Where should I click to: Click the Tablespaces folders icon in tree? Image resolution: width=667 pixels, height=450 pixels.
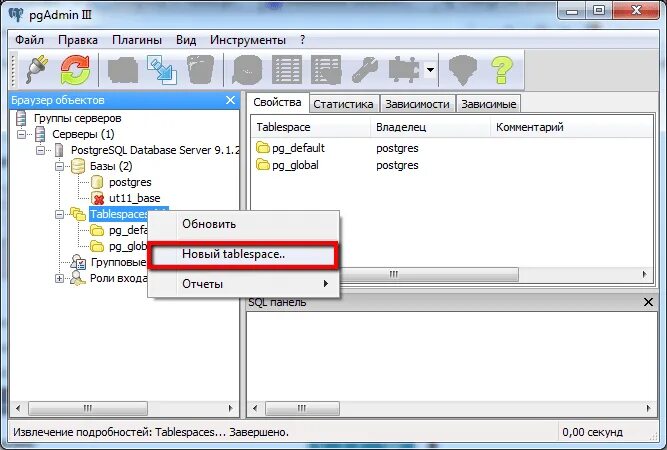pyautogui.click(x=78, y=214)
